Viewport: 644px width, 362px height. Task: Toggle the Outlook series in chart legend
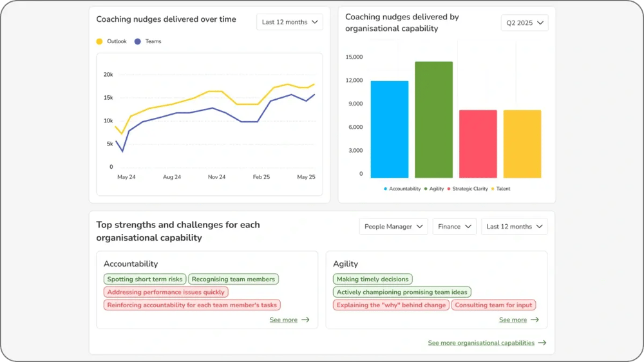pos(111,41)
